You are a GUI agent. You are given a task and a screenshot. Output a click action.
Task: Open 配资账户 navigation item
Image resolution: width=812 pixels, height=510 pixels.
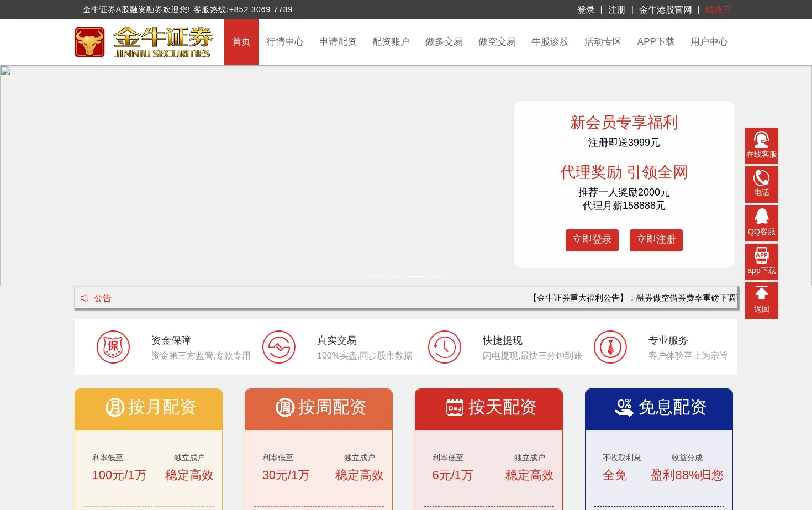(x=391, y=42)
